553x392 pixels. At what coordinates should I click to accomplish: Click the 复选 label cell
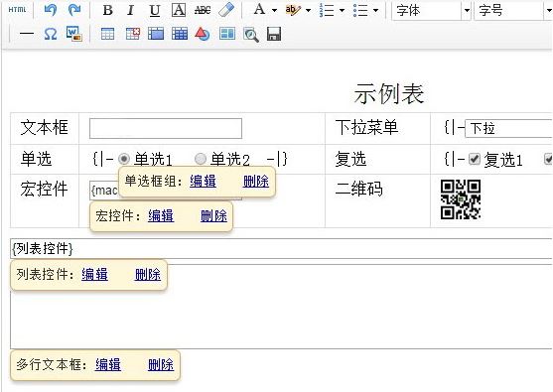[x=377, y=159]
